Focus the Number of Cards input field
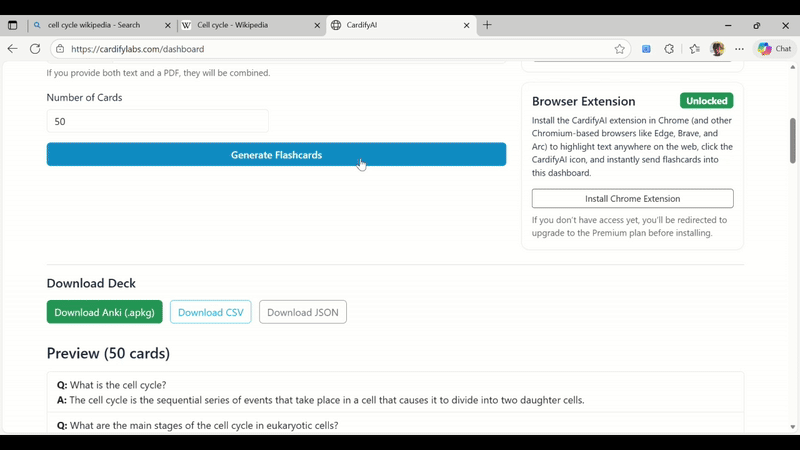This screenshot has width=800, height=450. 157,121
